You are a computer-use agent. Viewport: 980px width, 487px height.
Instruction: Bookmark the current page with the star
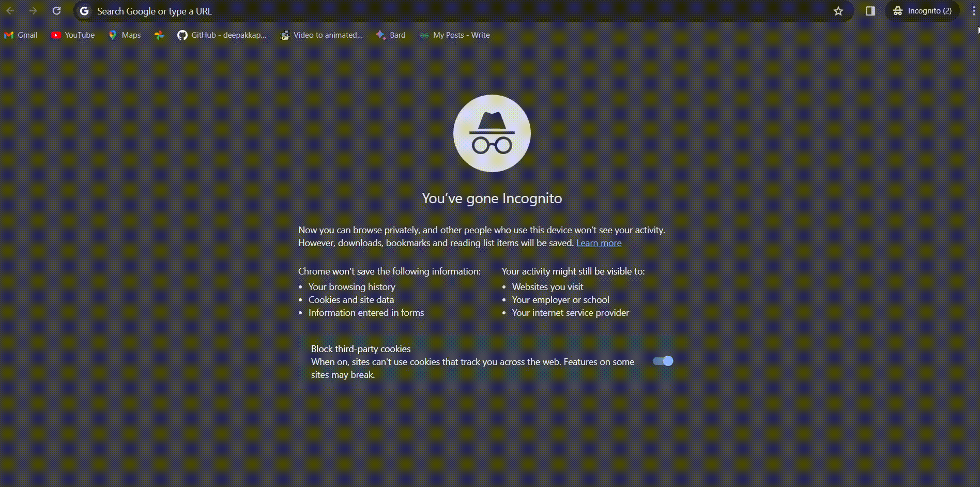(838, 11)
